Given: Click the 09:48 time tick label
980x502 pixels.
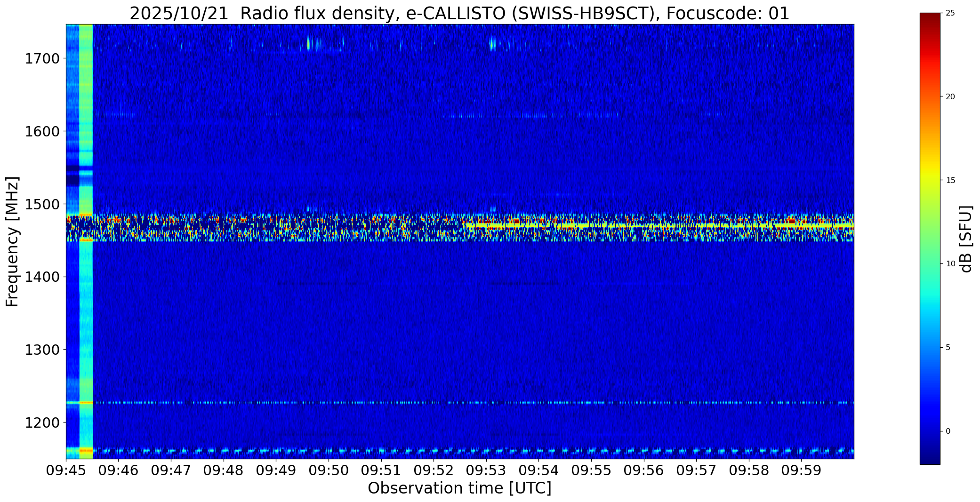Looking at the screenshot, I should pos(224,470).
